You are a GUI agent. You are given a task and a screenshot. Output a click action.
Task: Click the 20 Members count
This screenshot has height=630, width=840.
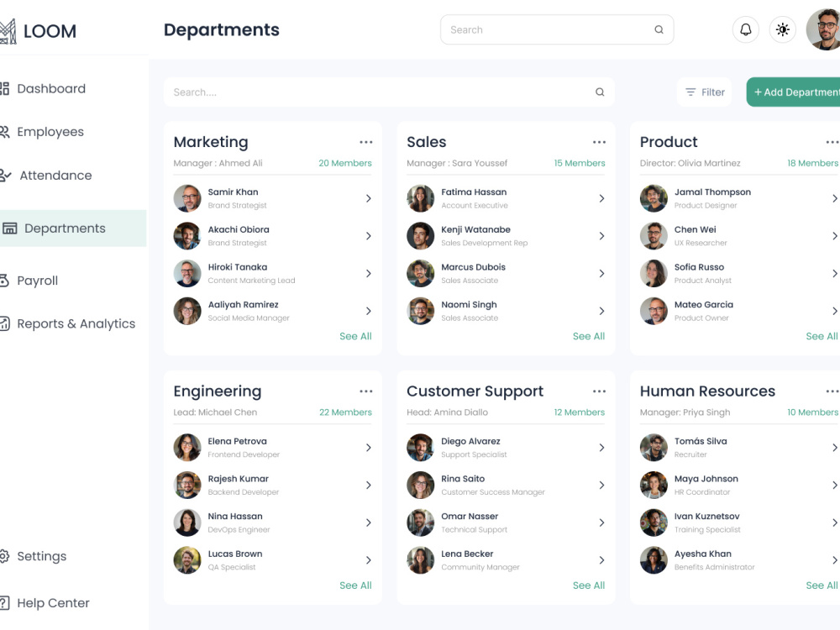pyautogui.click(x=345, y=163)
